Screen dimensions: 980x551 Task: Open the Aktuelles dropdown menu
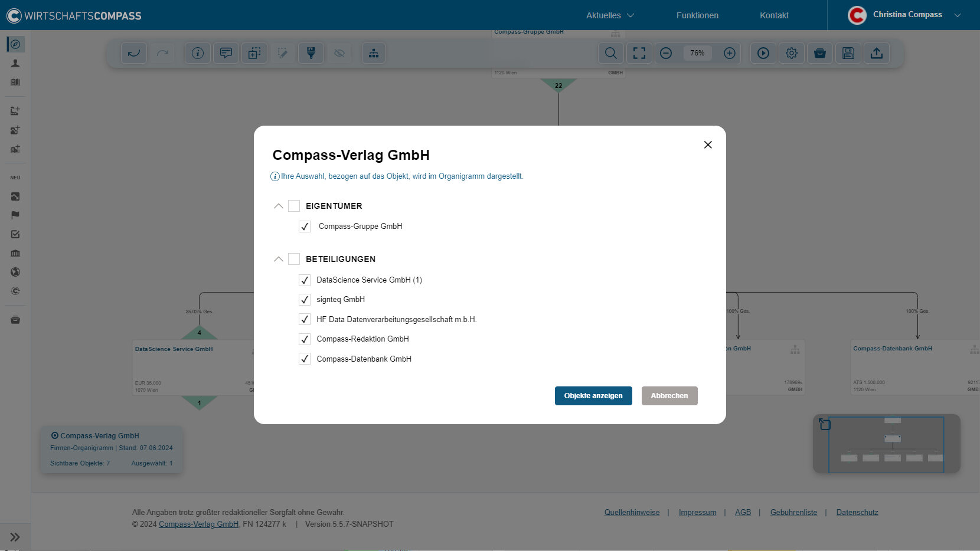click(x=610, y=15)
